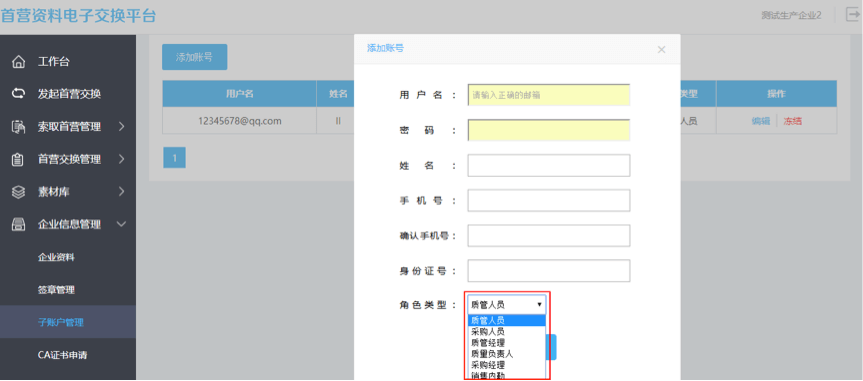Click the 姓名 input field
Image resolution: width=863 pixels, height=381 pixels.
[549, 165]
